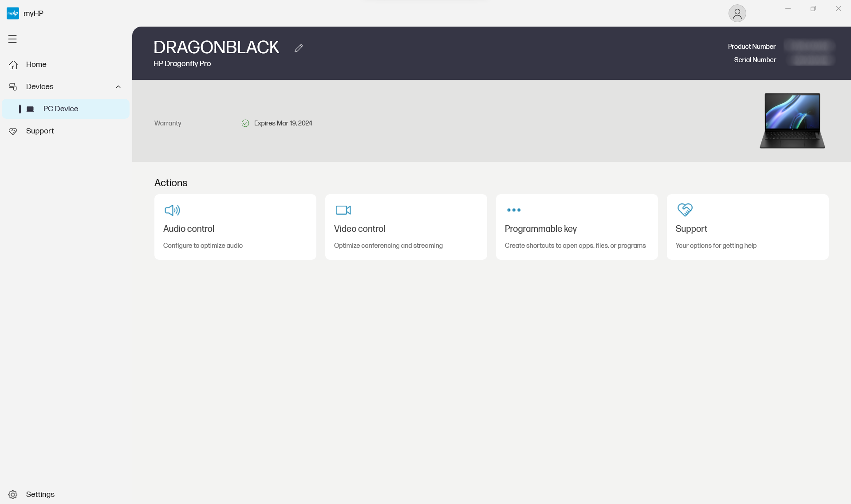The width and height of the screenshot is (851, 504).
Task: Select Devices in the navigation
Action: pyautogui.click(x=66, y=87)
